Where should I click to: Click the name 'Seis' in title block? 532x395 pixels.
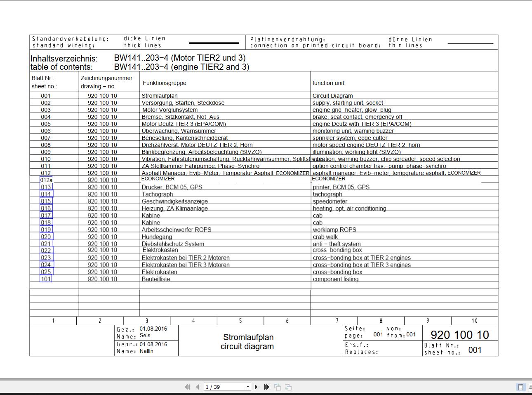(x=145, y=336)
